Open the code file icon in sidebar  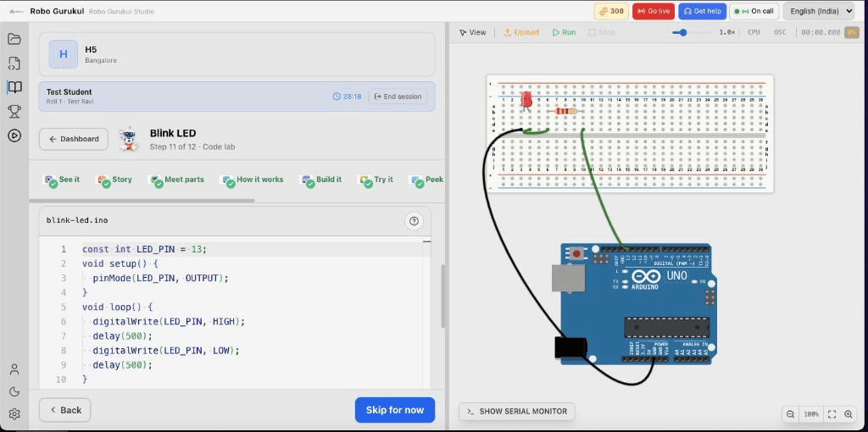[14, 63]
